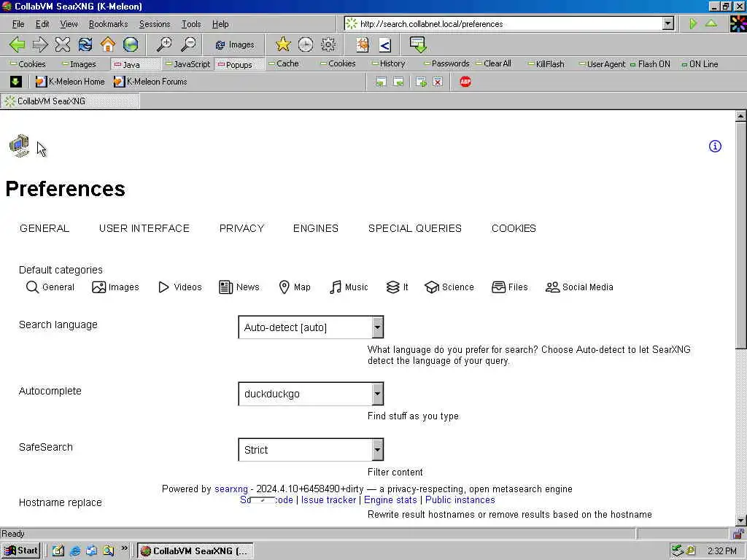Click the blue less-than sign icon

click(x=385, y=44)
